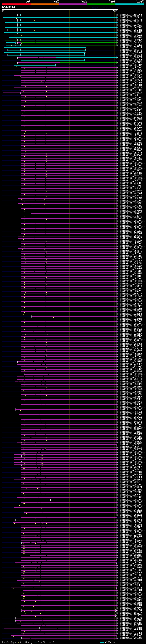Select label UniRef100_Q8W1A3
The height and width of the screenshot is (644, 146).
coord(131,555)
